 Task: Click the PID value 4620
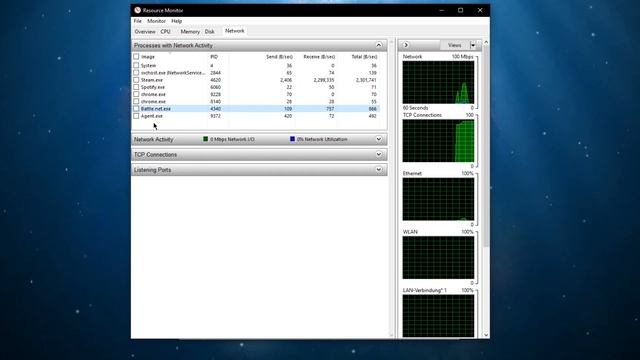(x=215, y=80)
